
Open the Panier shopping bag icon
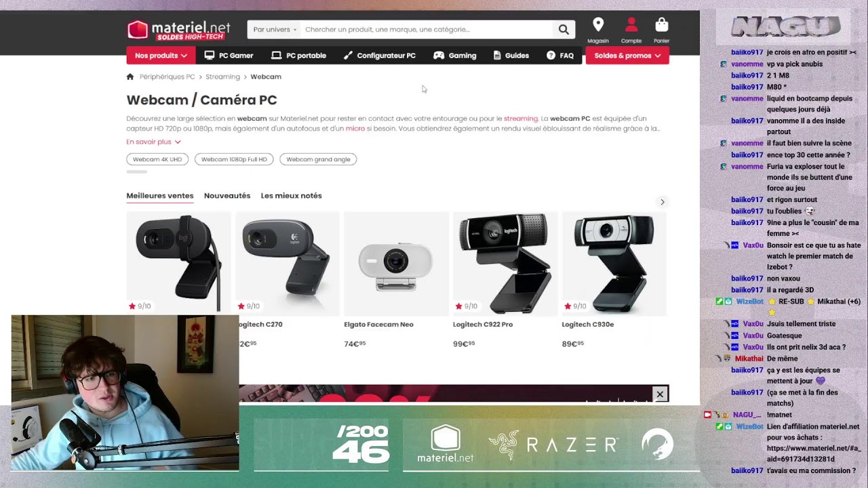662,30
